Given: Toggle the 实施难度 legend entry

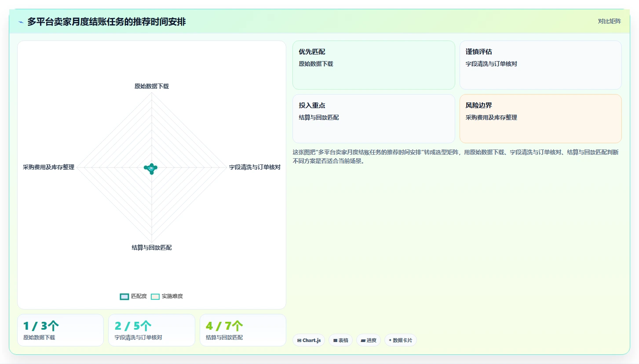Looking at the screenshot, I should (x=167, y=296).
